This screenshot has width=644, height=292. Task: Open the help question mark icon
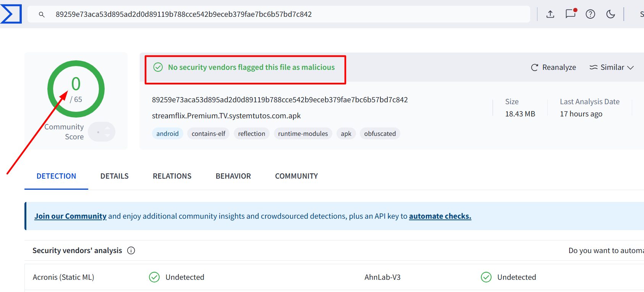591,14
